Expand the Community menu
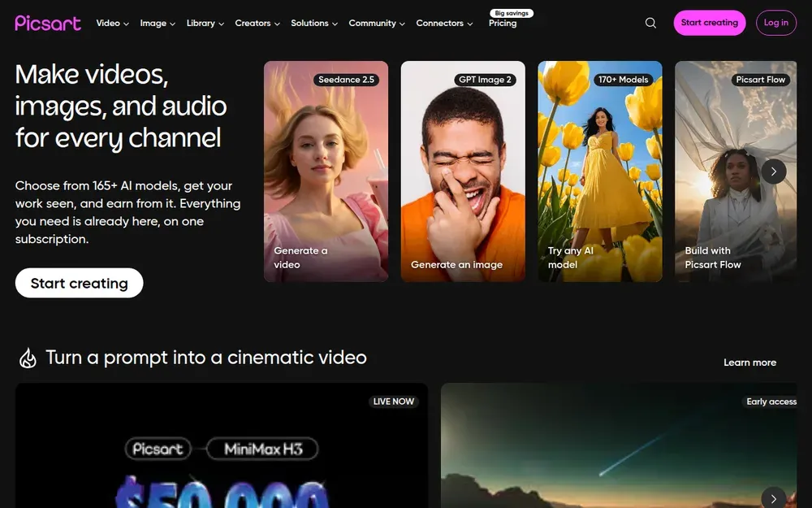812x508 pixels. [377, 24]
